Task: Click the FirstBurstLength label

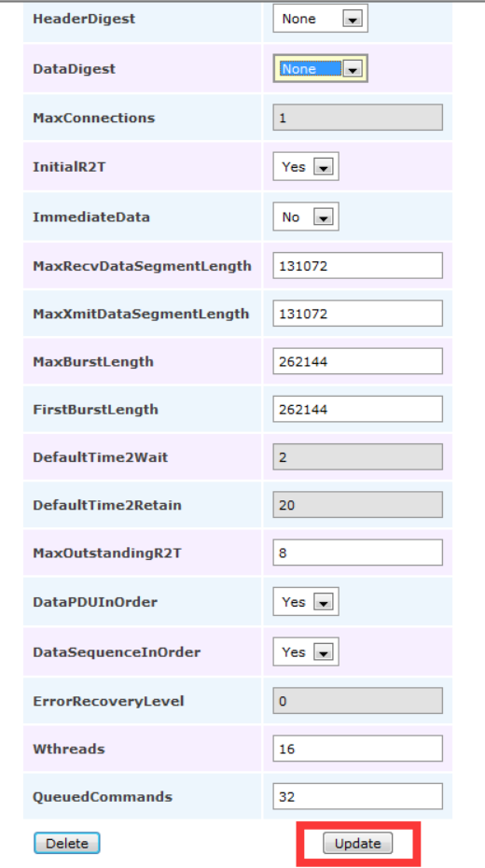Action: point(95,410)
